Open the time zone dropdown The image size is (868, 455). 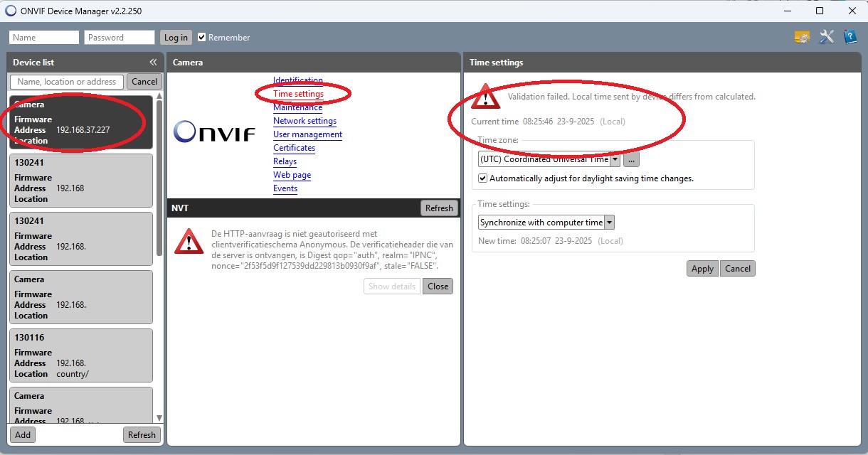coord(615,160)
